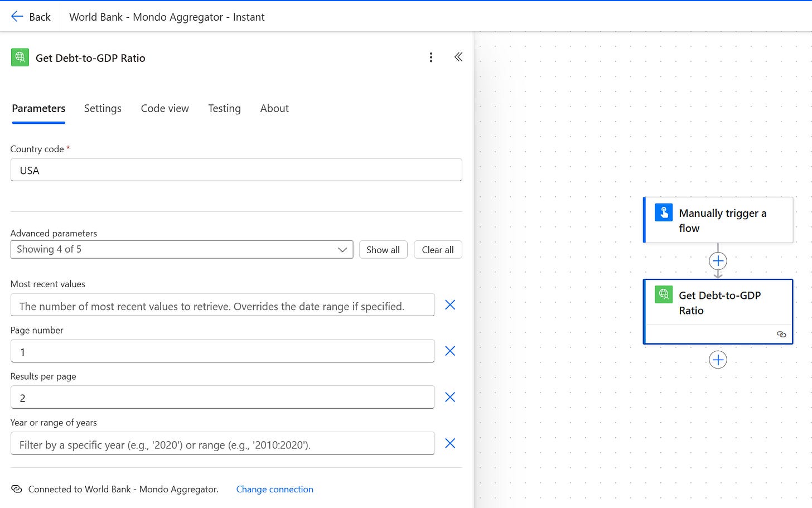Click the connection link icon at the panel bottom
This screenshot has height=508, width=812.
pyautogui.click(x=17, y=489)
